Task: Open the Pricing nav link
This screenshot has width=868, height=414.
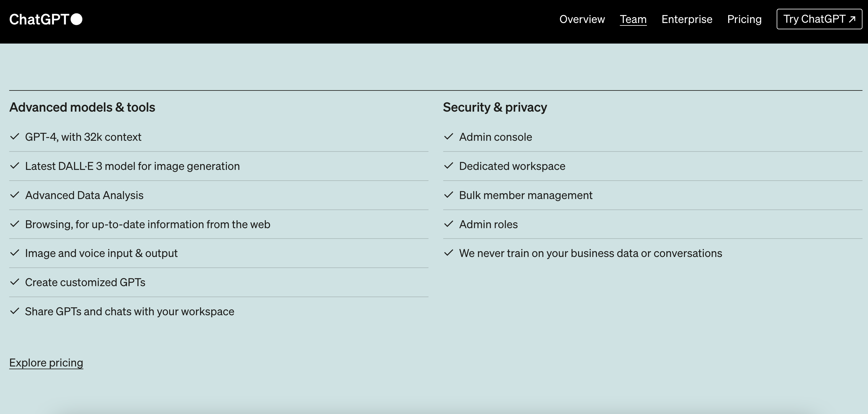Action: (x=744, y=19)
